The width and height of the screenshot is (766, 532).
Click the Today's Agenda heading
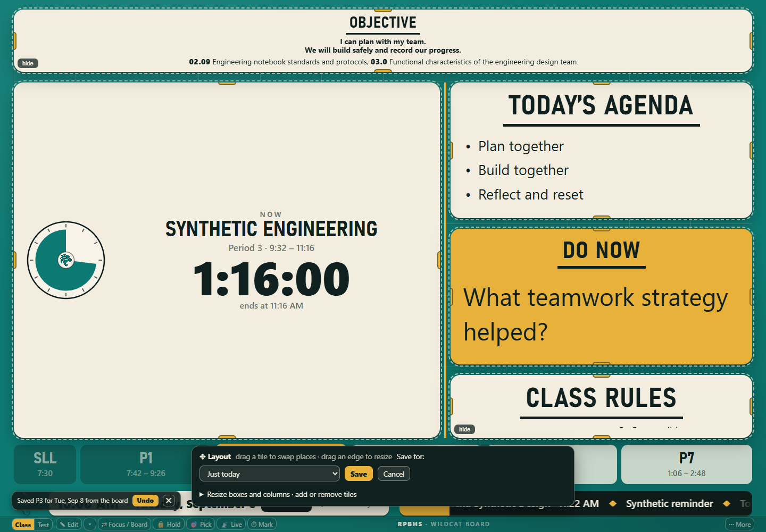601,105
